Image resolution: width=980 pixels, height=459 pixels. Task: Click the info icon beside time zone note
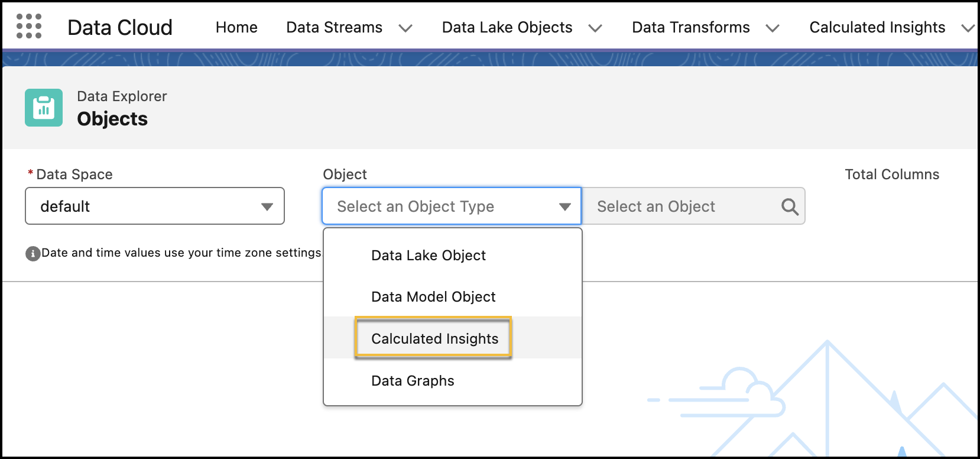pyautogui.click(x=33, y=254)
